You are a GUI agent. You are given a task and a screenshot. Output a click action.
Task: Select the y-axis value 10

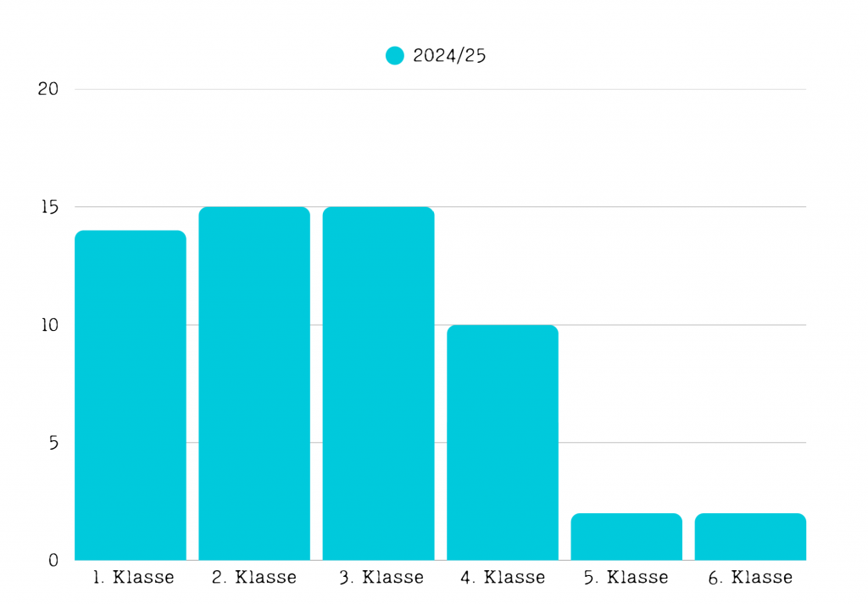pos(48,325)
